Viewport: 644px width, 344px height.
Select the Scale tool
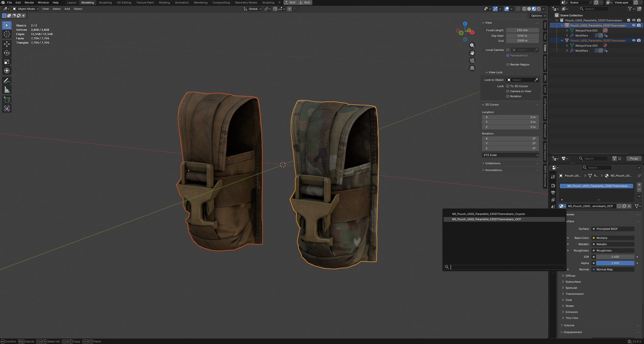[7, 62]
